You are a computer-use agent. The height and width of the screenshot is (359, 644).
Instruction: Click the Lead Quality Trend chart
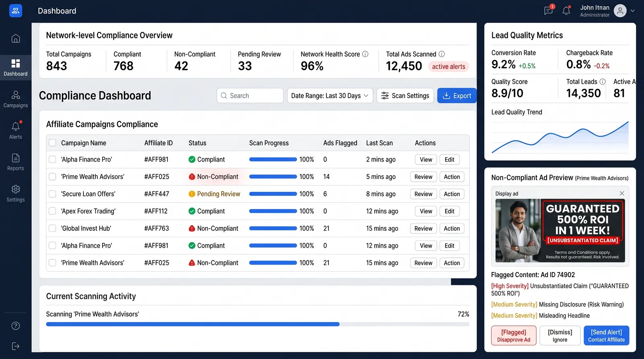(x=560, y=137)
